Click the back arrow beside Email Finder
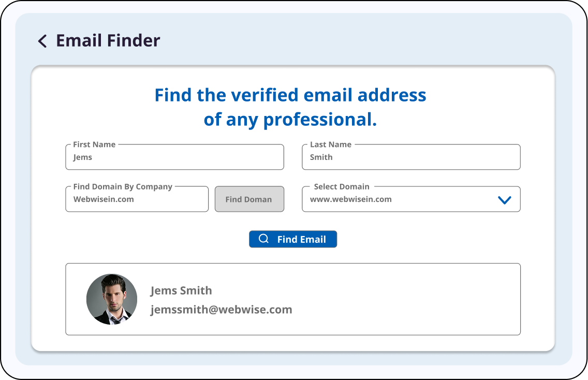Screen dimensions: 588x380 42,41
